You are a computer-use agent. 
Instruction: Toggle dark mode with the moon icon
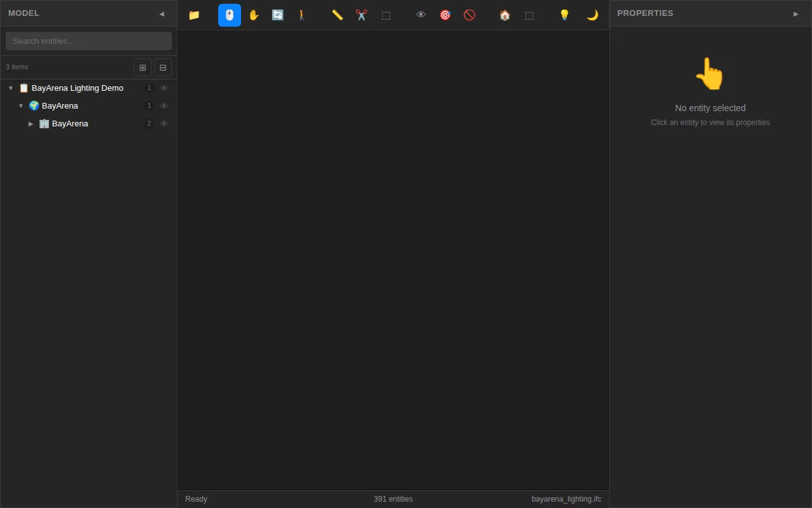pos(593,15)
